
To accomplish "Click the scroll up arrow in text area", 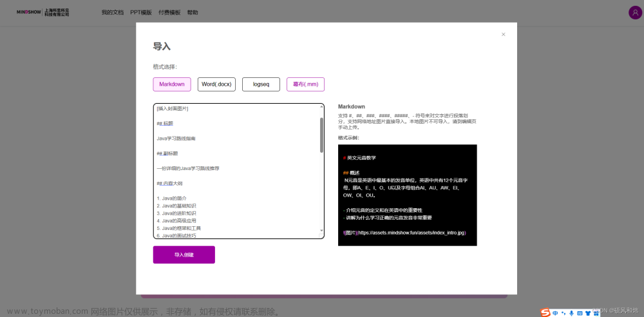I will (x=321, y=107).
